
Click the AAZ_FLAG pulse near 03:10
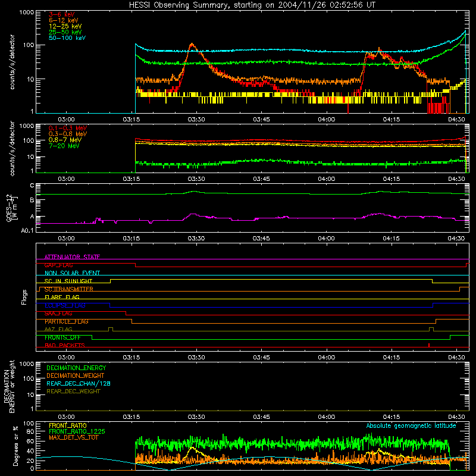point(111,329)
